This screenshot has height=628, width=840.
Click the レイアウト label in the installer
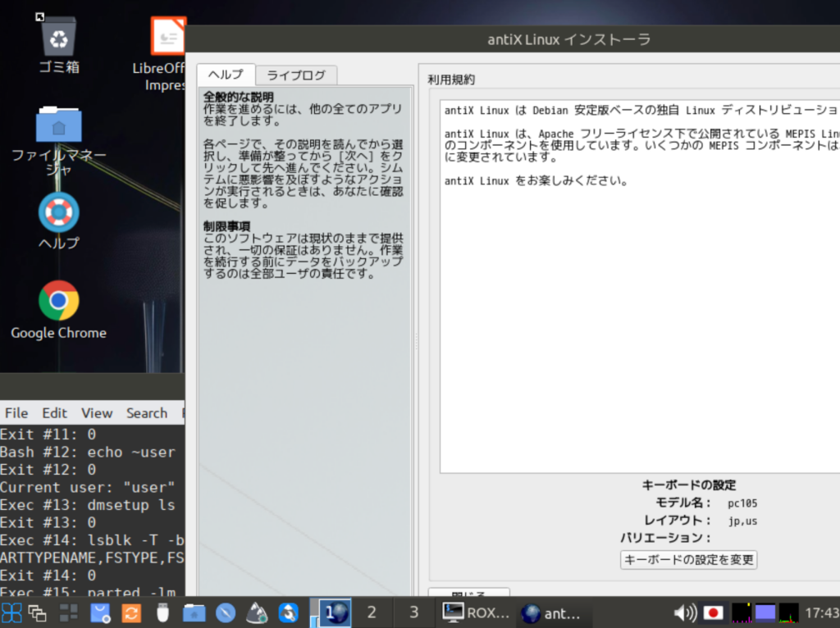pos(678,521)
